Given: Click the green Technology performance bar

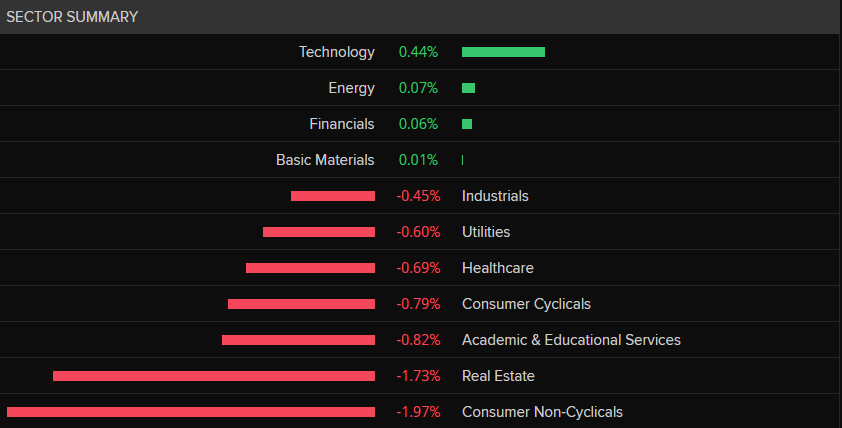Looking at the screenshot, I should [x=503, y=52].
